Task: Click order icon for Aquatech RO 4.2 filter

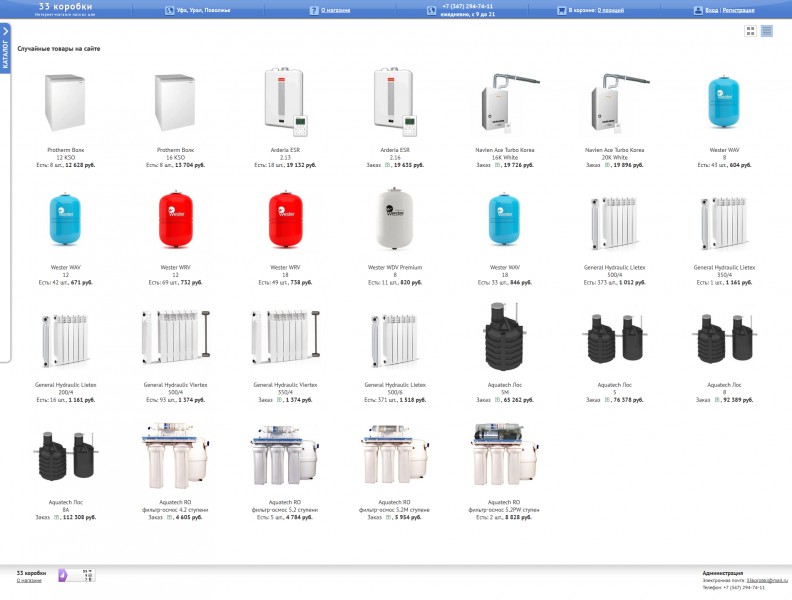Action: pos(169,518)
